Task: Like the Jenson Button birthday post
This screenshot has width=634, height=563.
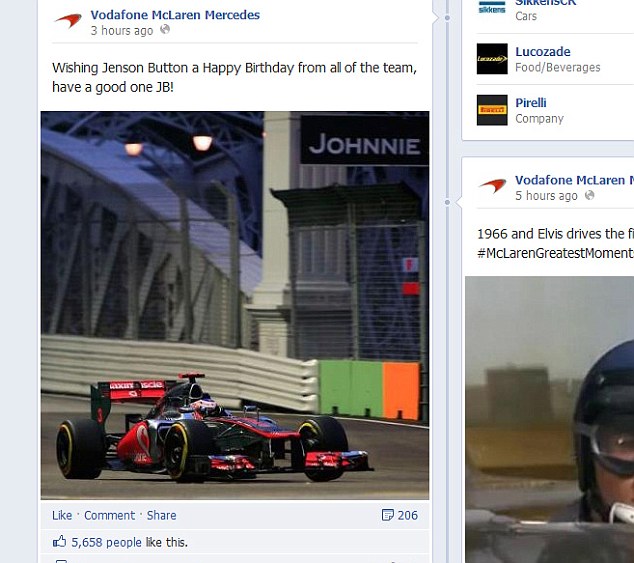Action: (x=62, y=515)
